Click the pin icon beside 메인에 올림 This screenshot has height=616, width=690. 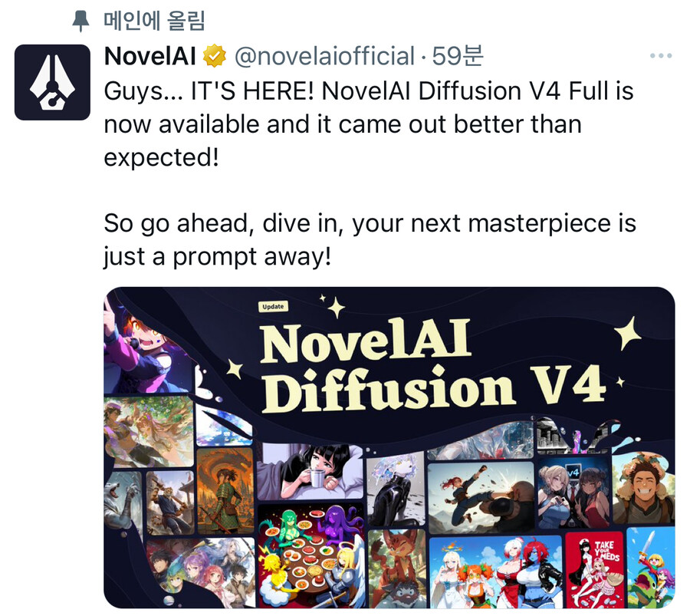80,21
